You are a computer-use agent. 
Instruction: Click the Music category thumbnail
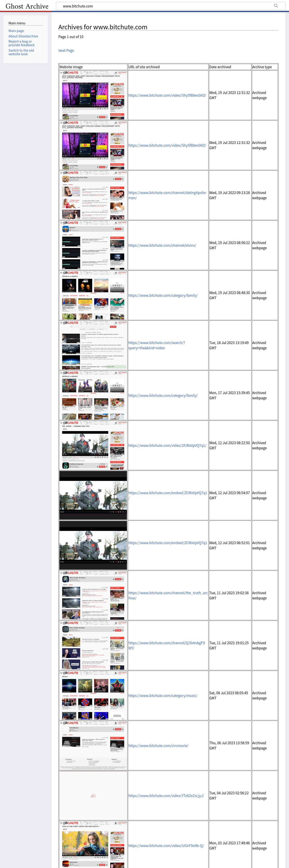pyautogui.click(x=93, y=695)
